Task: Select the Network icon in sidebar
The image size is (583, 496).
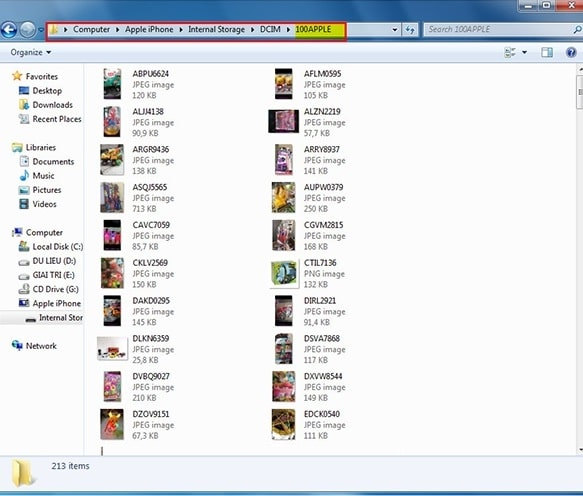Action: [x=17, y=345]
